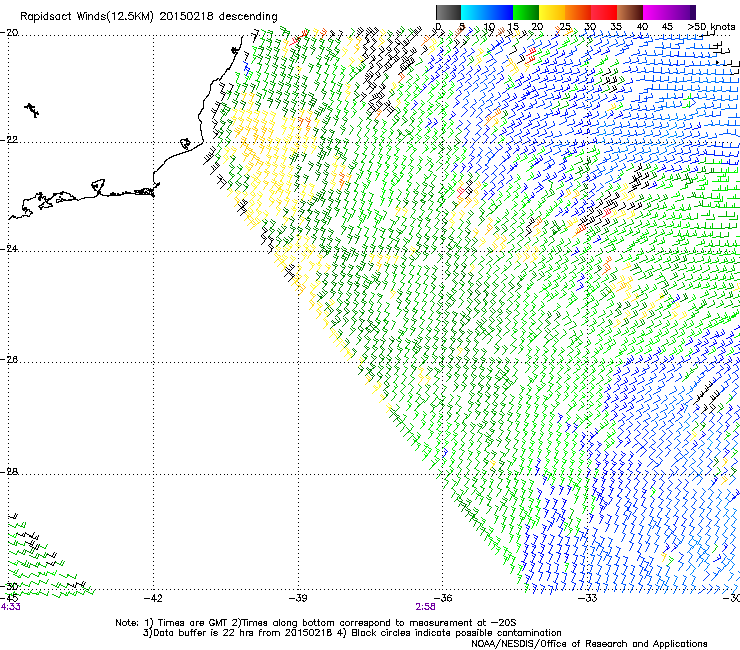Screen dimensions: 740x650
Task: Click the latitude label -24
Action: pos(9,249)
